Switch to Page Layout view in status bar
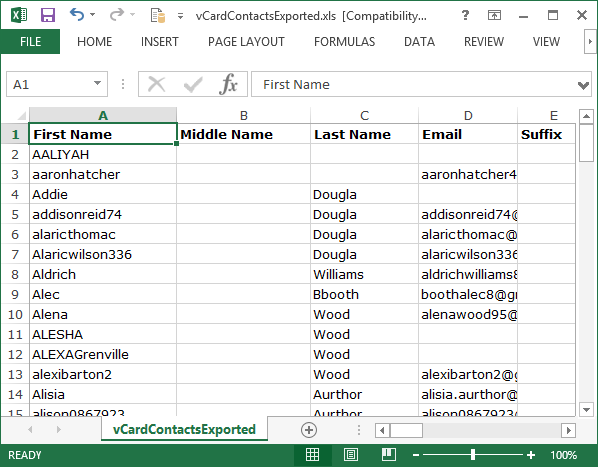The width and height of the screenshot is (598, 467). 351,455
